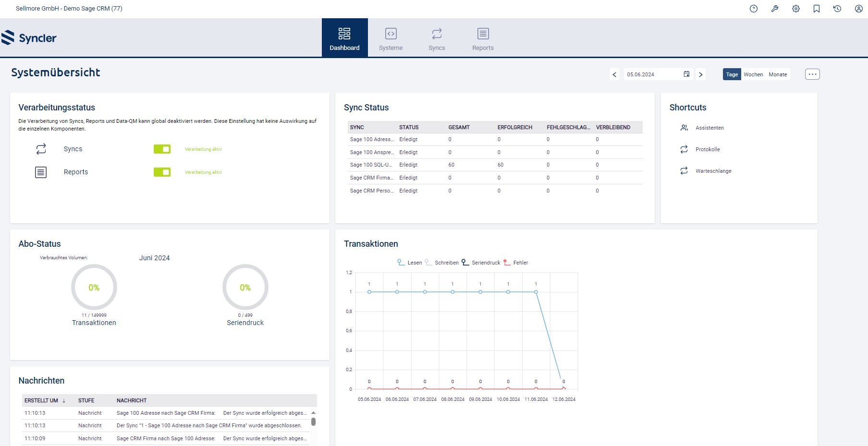Image resolution: width=868 pixels, height=446 pixels.
Task: Select the Sage 100 Anspre... sync row
Action: [495, 152]
